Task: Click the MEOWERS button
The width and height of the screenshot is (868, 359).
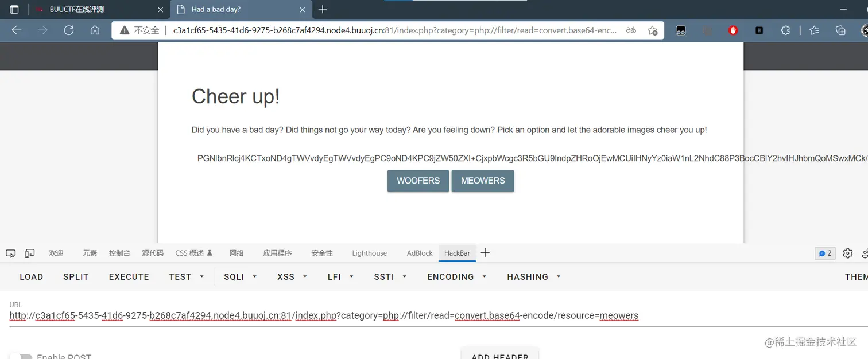Action: (x=483, y=181)
